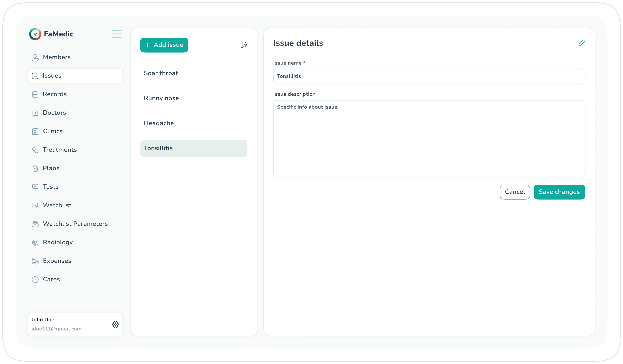The height and width of the screenshot is (364, 623).
Task: Click the pencil edit icon in Issue details
Action: coord(582,43)
